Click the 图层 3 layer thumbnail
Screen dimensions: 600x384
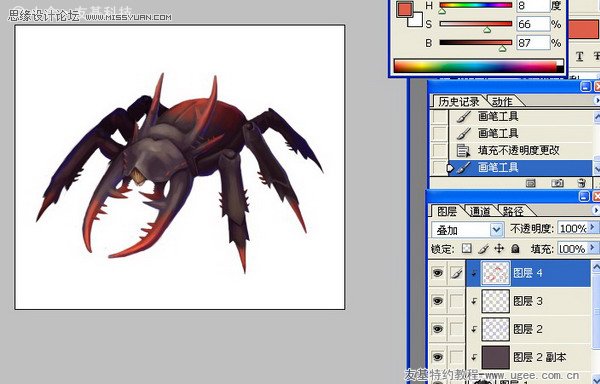point(496,301)
